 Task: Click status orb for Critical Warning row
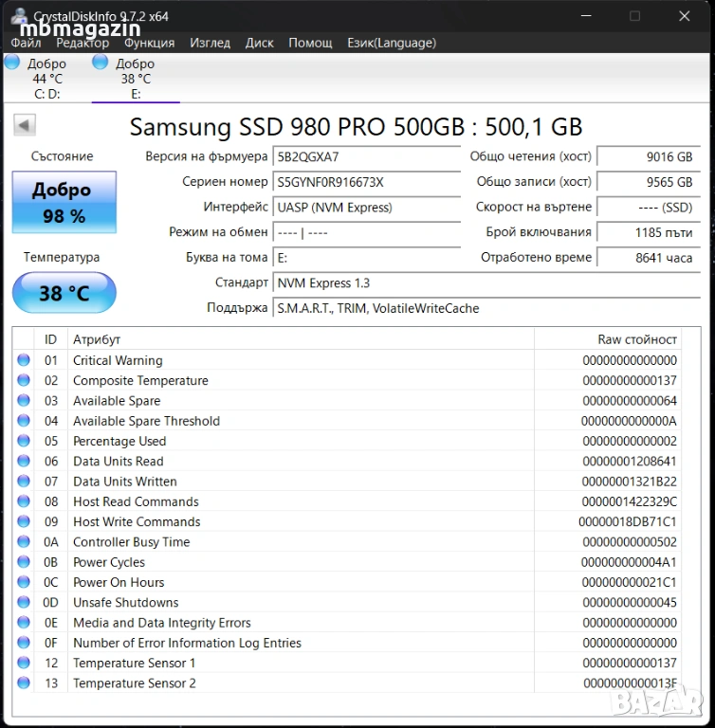tap(24, 360)
